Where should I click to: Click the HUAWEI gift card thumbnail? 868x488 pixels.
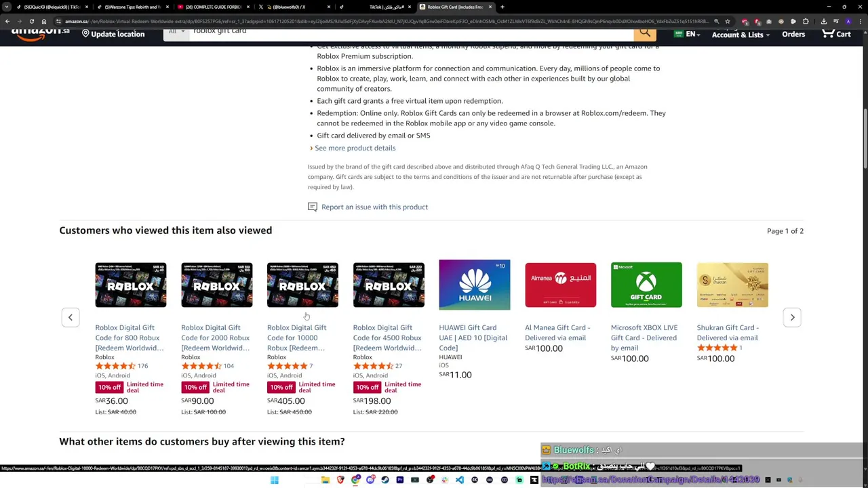pos(475,285)
